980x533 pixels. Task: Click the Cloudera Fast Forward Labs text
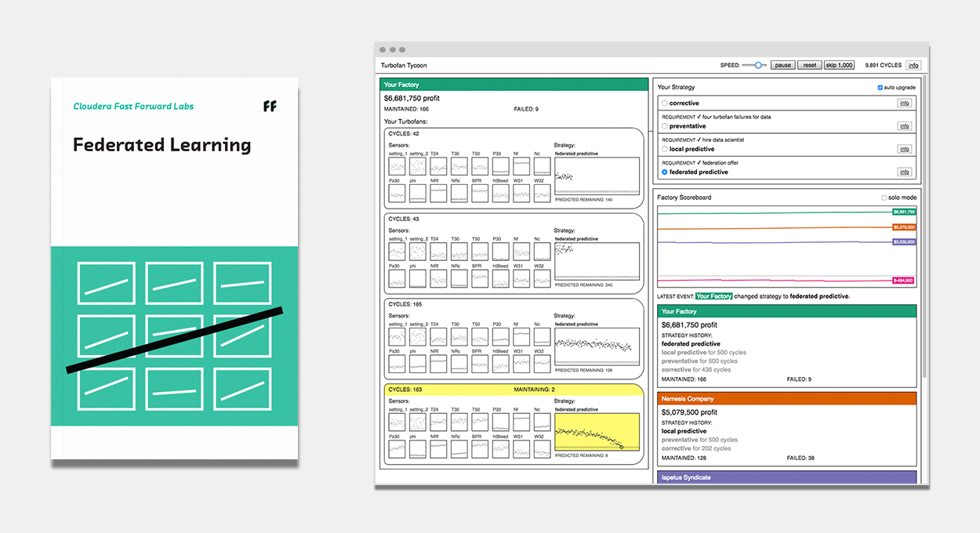point(133,106)
